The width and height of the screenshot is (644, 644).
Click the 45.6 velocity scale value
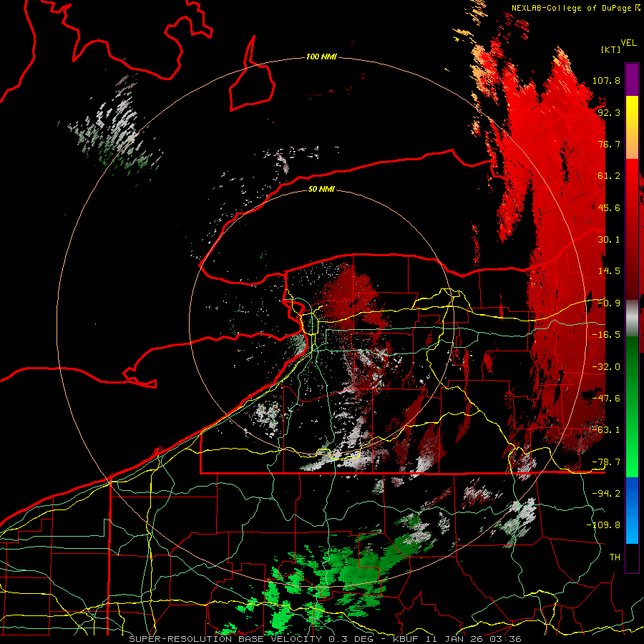(x=609, y=208)
